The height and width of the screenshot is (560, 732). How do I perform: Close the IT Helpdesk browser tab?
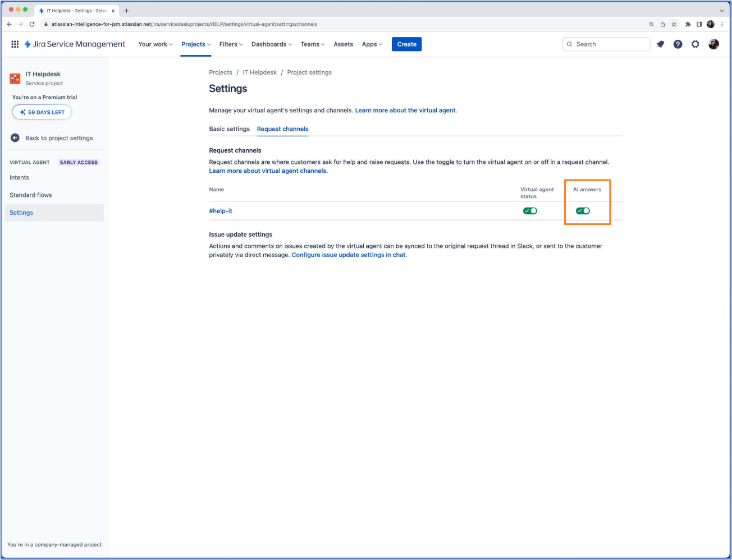113,11
